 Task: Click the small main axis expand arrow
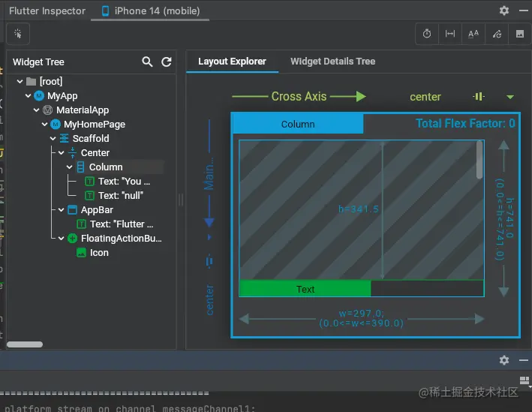pos(209,237)
